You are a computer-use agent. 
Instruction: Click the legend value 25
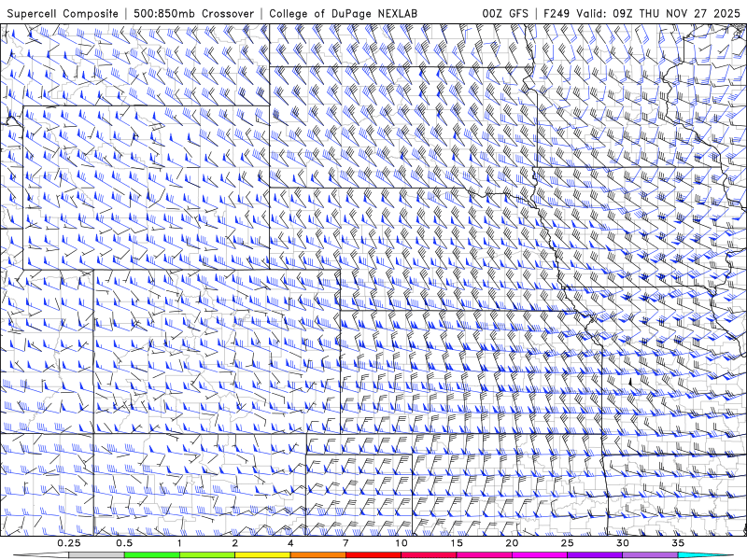[567, 543]
